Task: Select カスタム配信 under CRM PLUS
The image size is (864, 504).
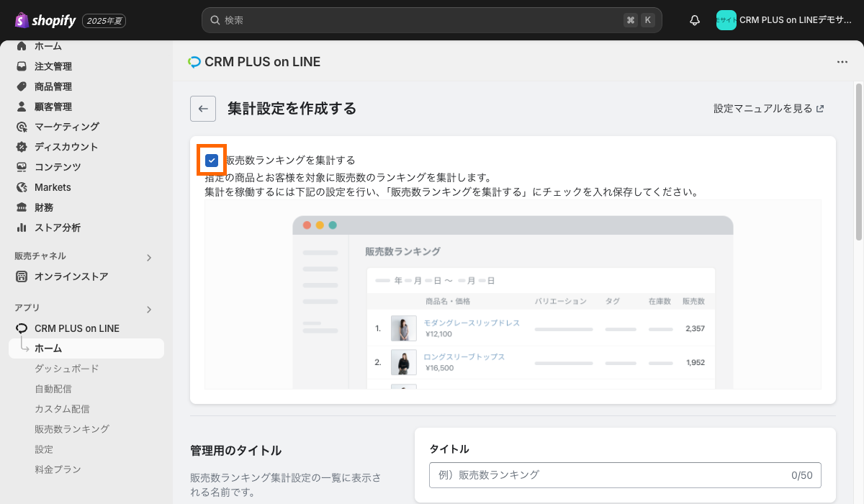Action: pos(62,409)
